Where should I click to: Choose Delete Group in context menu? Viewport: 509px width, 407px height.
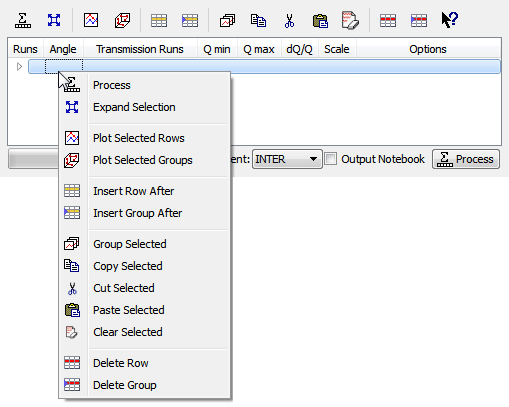coord(145,385)
